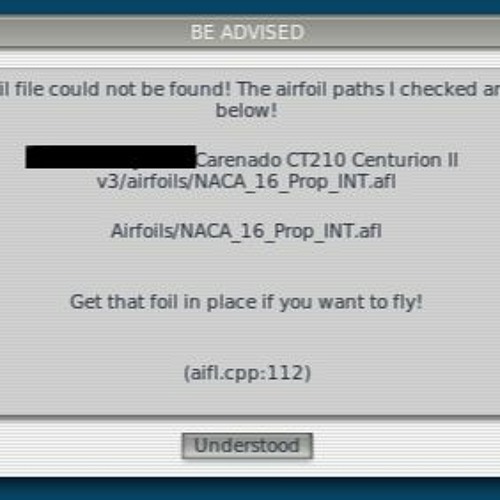Viewport: 500px width, 500px height.
Task: Click the word 'below!' in the message
Action: coord(246,110)
